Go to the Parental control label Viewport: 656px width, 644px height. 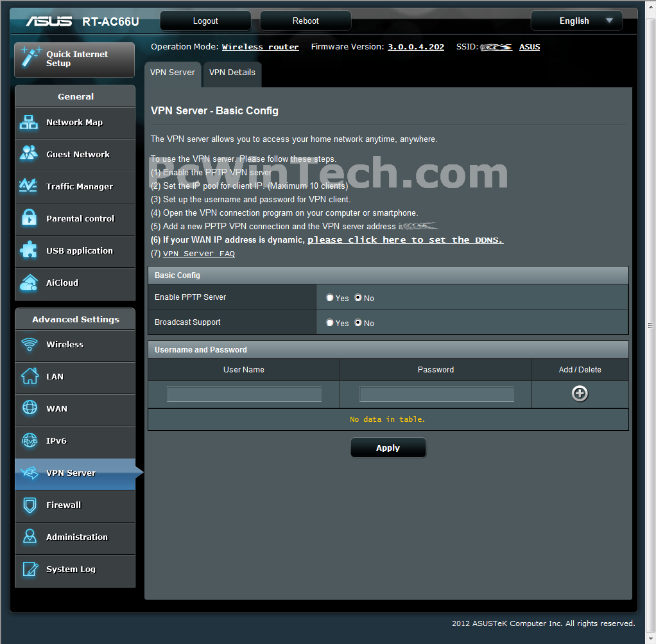80,218
